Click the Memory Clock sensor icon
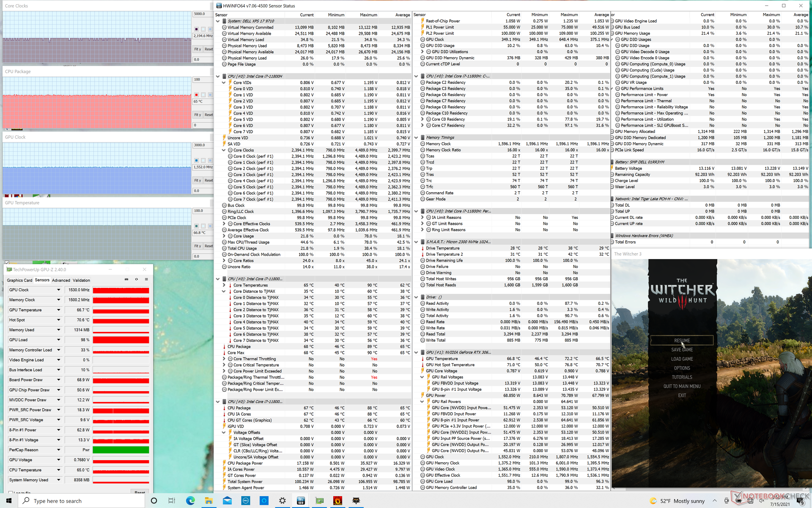This screenshot has width=812, height=508. click(x=422, y=144)
